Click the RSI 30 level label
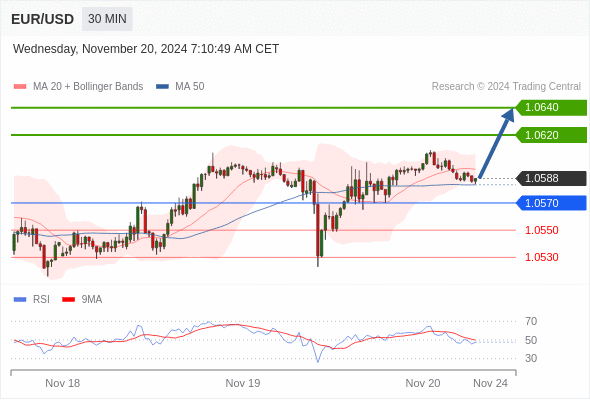Screen dimensions: 590x400 click(x=531, y=358)
